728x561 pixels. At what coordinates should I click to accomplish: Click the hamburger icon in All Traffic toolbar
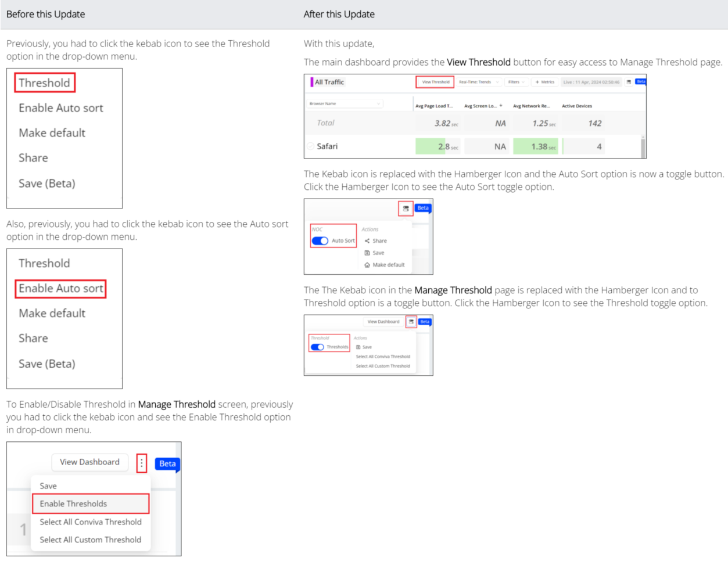[x=629, y=82]
